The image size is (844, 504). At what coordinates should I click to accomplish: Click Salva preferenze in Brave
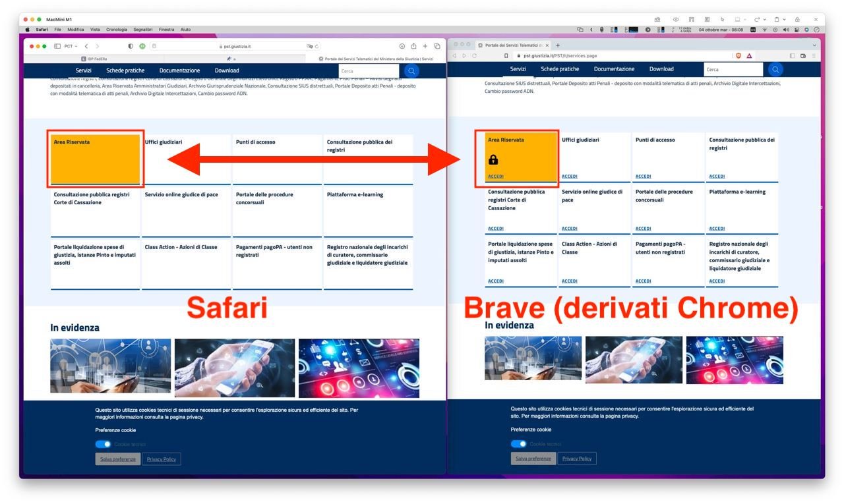point(533,459)
